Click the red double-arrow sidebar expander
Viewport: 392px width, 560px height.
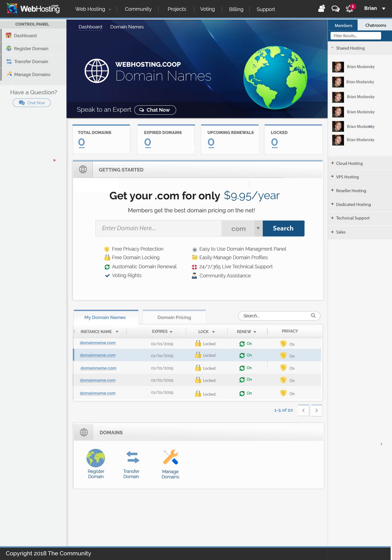[x=54, y=160]
